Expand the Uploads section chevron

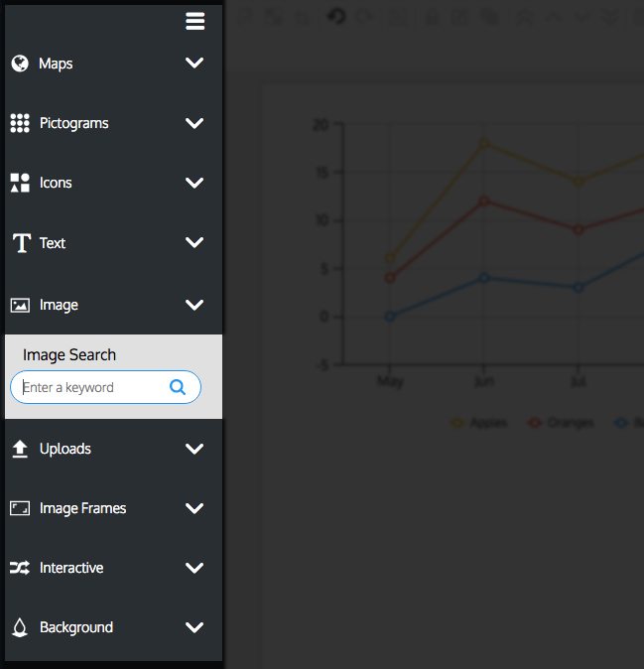[194, 449]
